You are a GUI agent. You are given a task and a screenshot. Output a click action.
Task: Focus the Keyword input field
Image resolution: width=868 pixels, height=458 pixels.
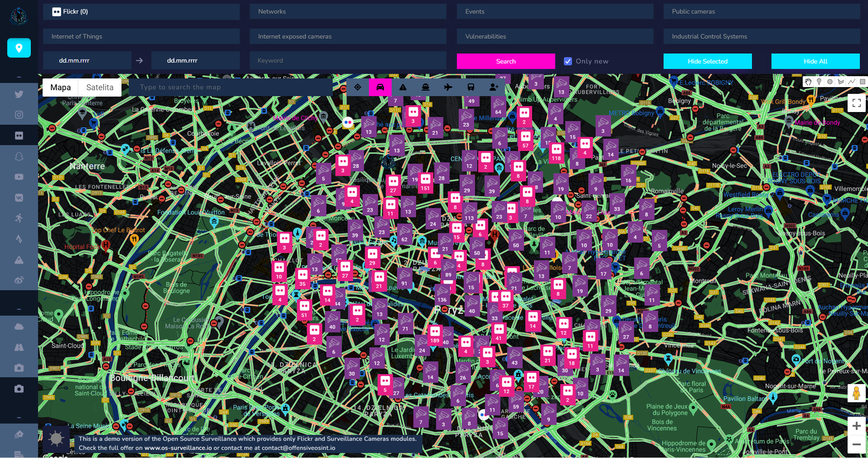348,60
